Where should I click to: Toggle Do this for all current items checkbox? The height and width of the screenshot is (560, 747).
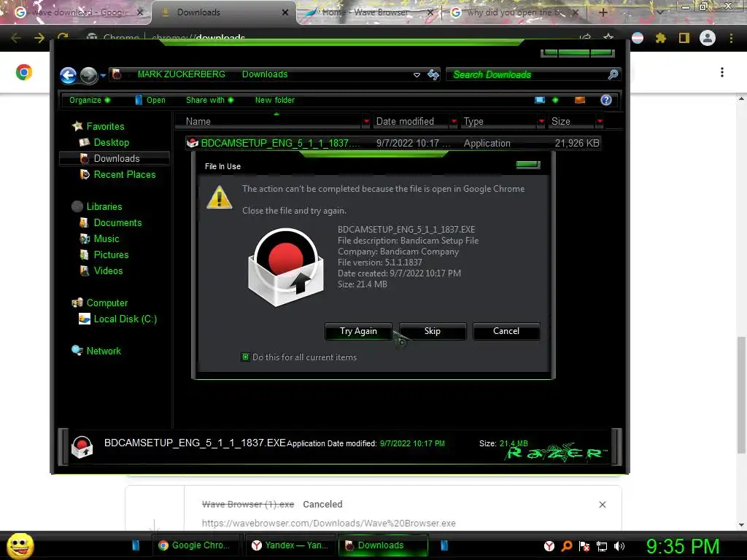(245, 357)
